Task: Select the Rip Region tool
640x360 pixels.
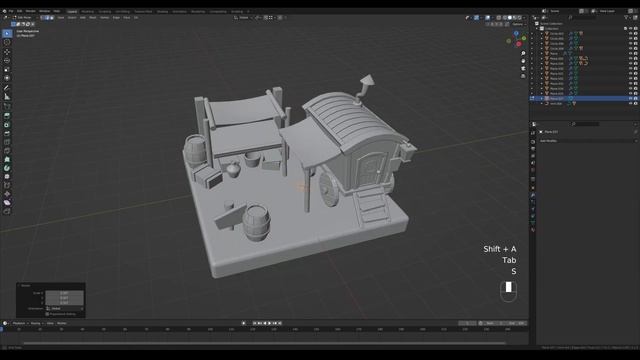Action: pos(7,211)
